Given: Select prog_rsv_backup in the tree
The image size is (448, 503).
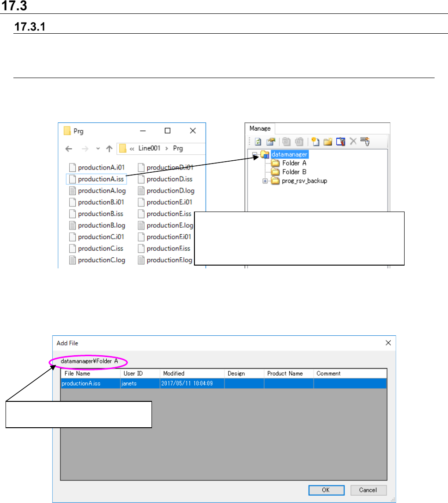Looking at the screenshot, I should tap(304, 181).
